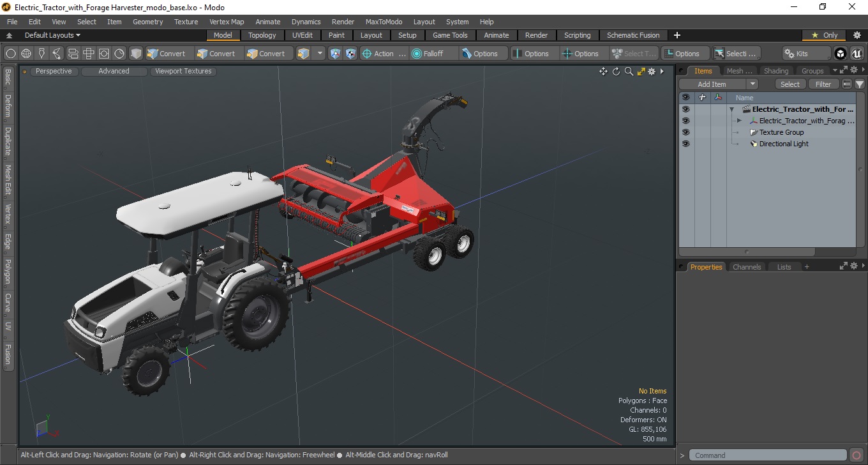
Task: Click item list view options icon
Action: (847, 84)
